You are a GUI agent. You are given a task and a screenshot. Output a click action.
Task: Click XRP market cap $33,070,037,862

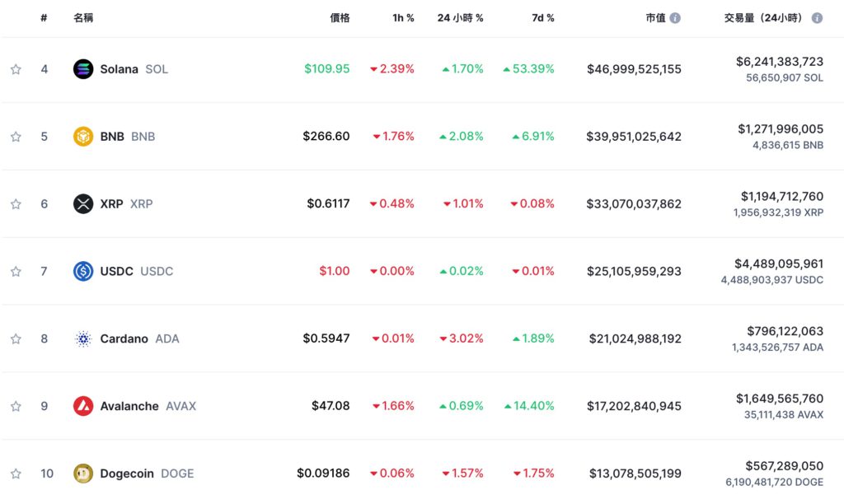(634, 204)
